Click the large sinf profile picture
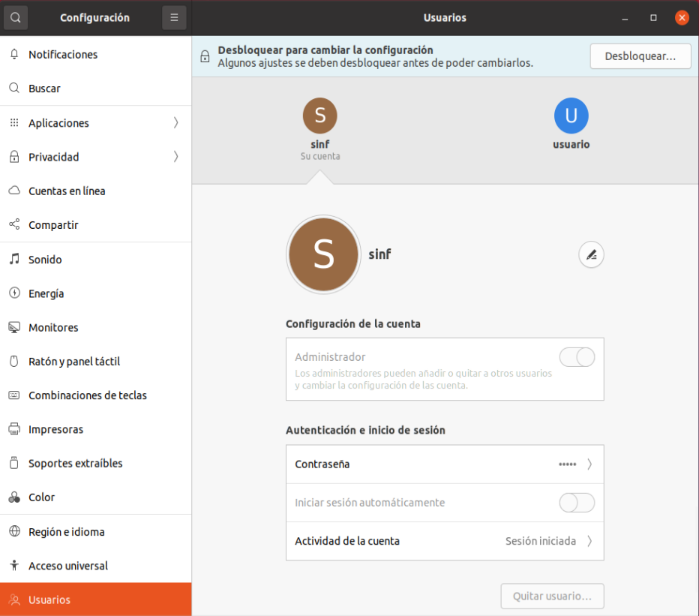The height and width of the screenshot is (616, 699). (323, 255)
